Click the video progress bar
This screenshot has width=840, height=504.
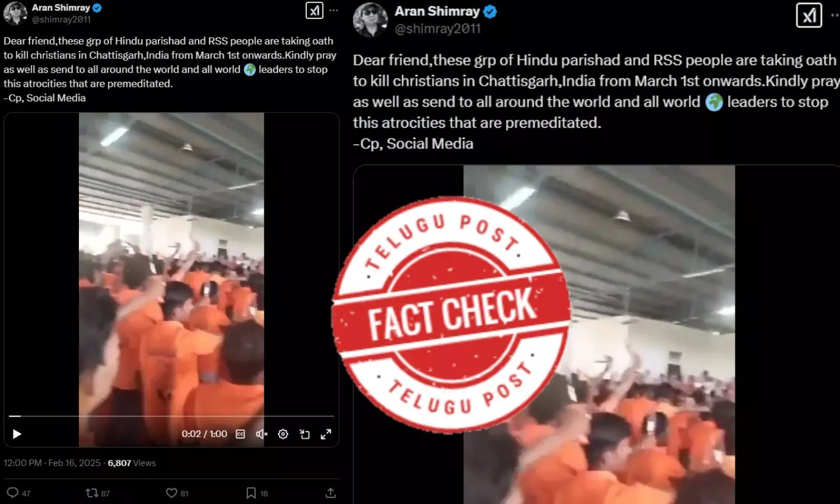point(171,416)
